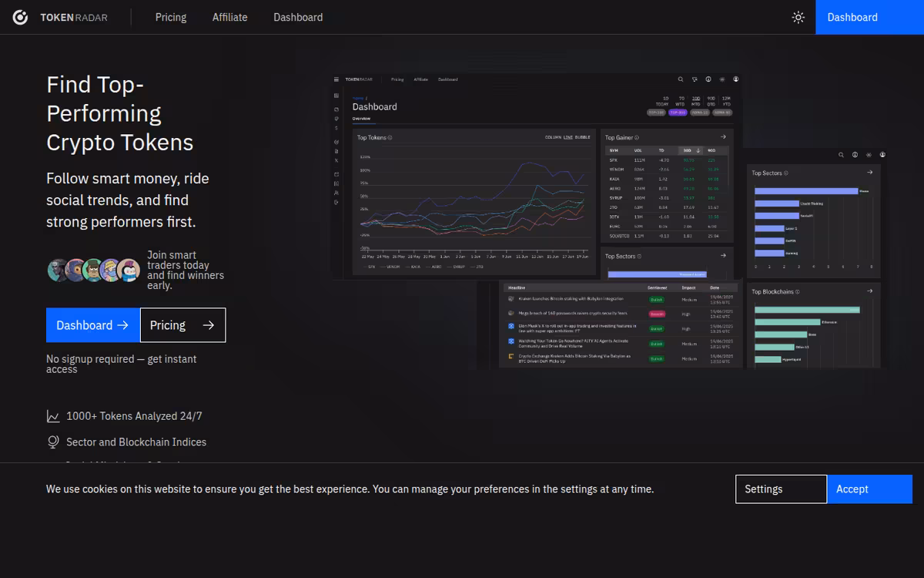Open the main dashboard preview screenshot

537,176
